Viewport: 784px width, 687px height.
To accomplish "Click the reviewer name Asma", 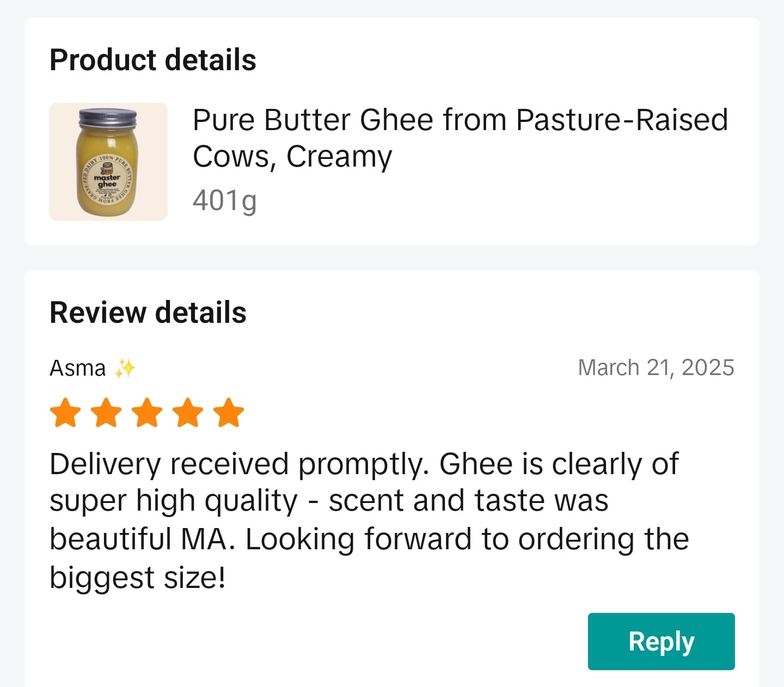I will 78,369.
